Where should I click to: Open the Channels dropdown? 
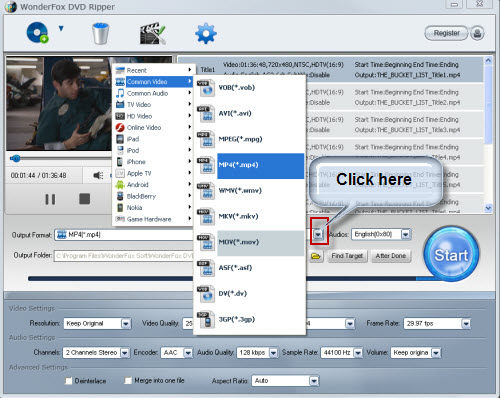point(125,353)
